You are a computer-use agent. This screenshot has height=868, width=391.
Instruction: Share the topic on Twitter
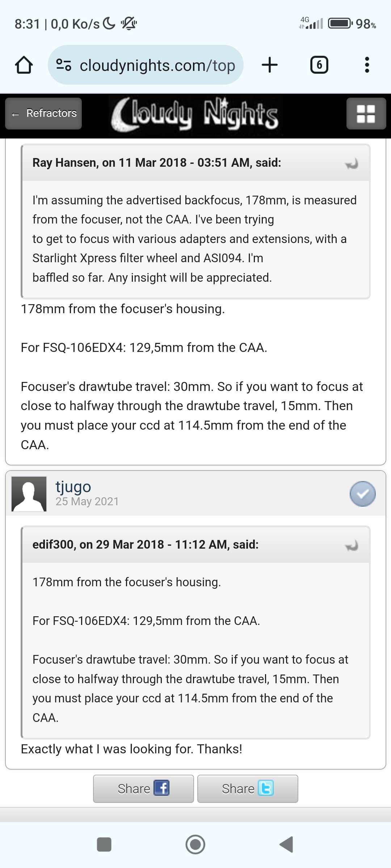[x=248, y=788]
